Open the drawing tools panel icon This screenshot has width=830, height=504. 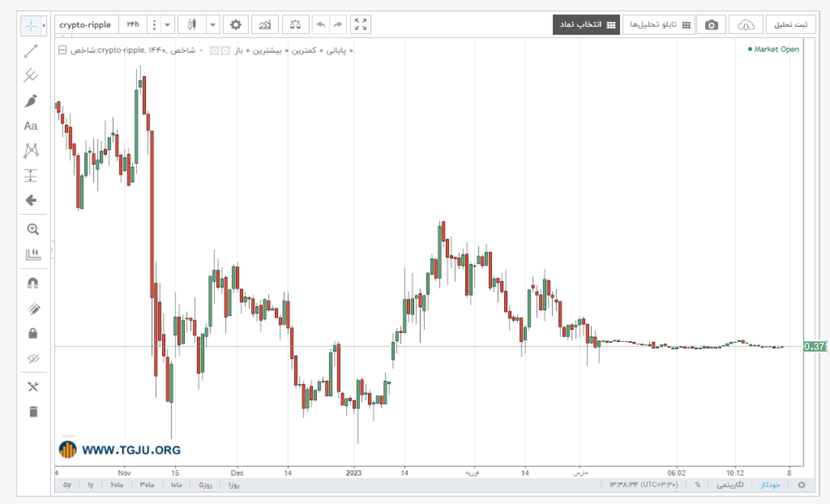33,387
